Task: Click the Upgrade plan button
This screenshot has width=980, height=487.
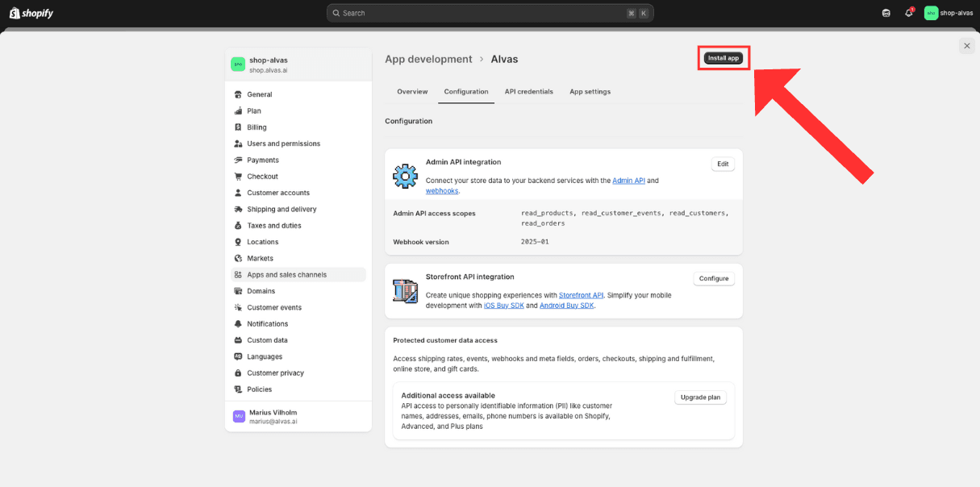Action: point(700,398)
